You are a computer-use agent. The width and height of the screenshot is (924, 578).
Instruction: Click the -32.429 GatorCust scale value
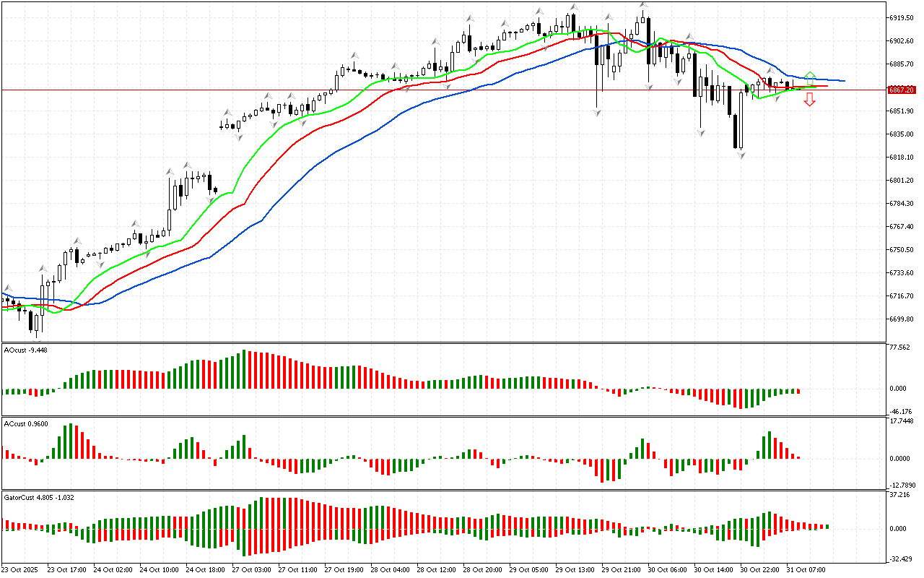click(x=900, y=559)
